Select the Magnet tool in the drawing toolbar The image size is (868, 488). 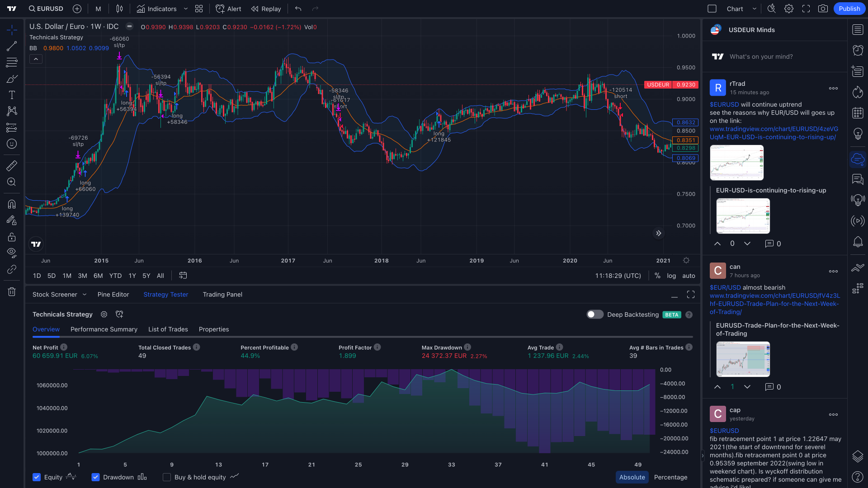[x=11, y=204]
